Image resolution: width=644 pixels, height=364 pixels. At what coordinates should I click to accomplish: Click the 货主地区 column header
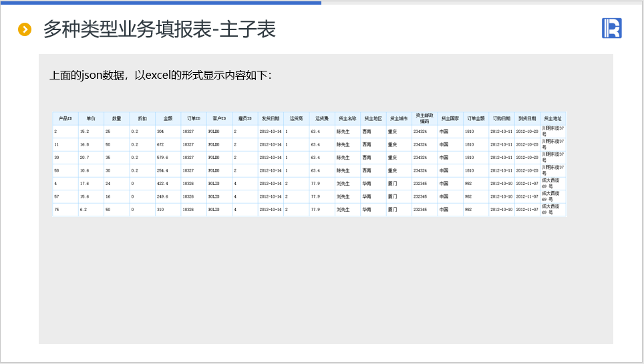[x=373, y=119]
